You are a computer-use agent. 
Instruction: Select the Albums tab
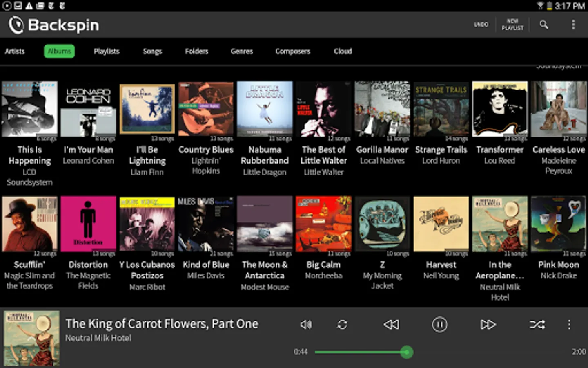tap(59, 51)
